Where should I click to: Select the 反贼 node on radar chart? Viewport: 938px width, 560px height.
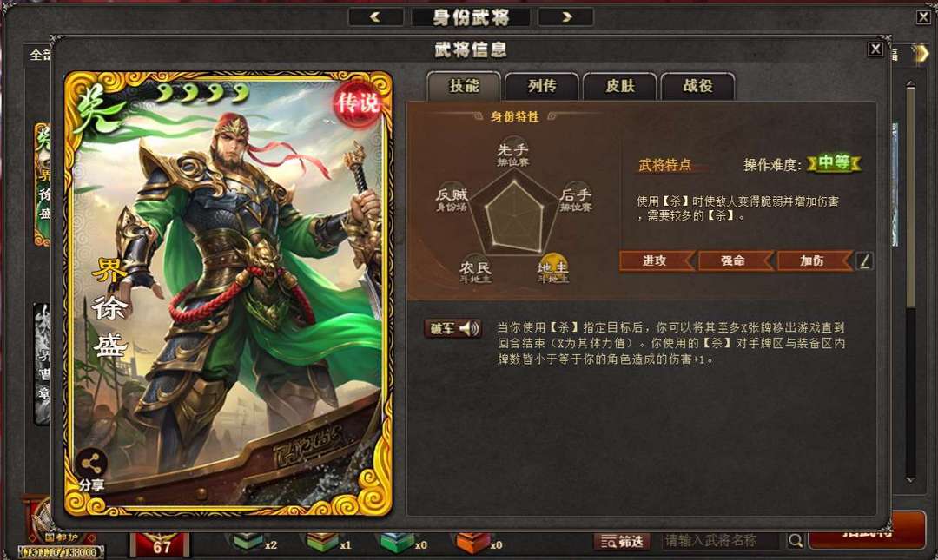452,198
